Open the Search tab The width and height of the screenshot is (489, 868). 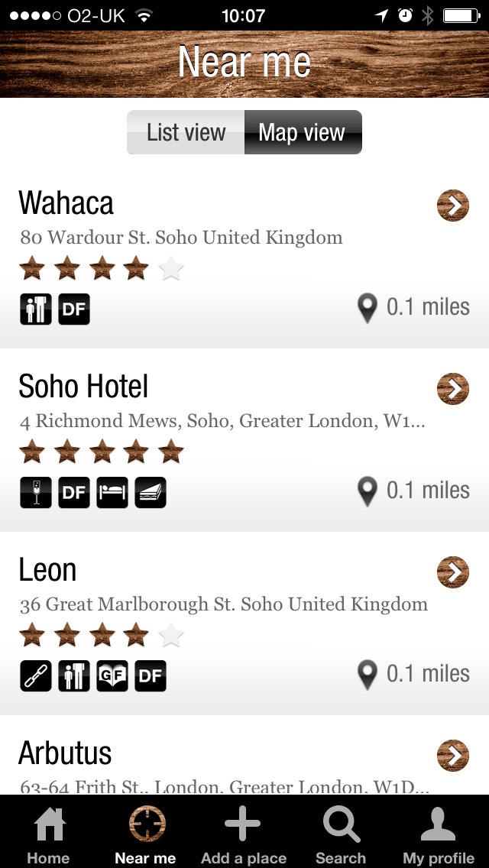pyautogui.click(x=341, y=836)
